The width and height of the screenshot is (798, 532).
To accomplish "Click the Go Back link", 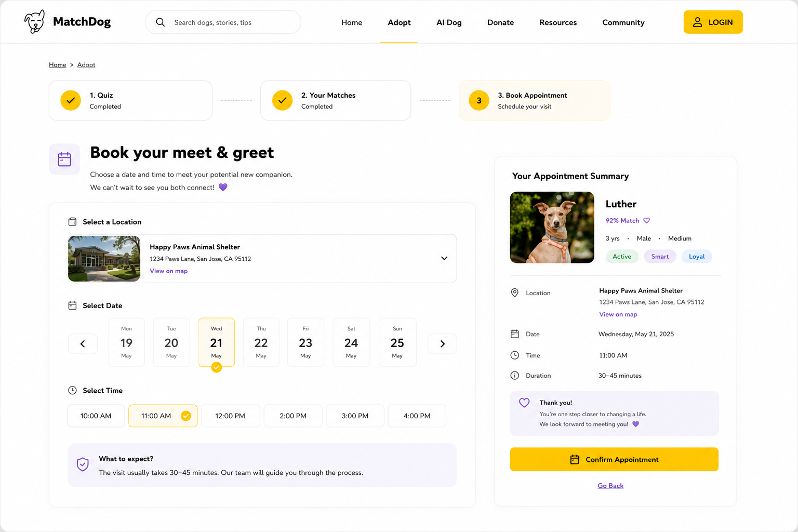I will pyautogui.click(x=610, y=486).
